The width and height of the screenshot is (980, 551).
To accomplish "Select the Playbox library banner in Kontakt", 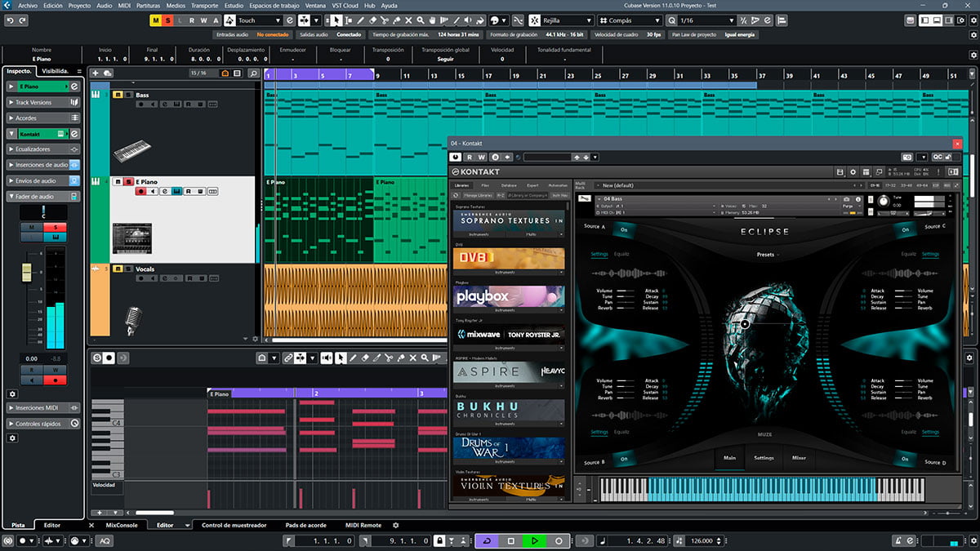I will pyautogui.click(x=508, y=296).
